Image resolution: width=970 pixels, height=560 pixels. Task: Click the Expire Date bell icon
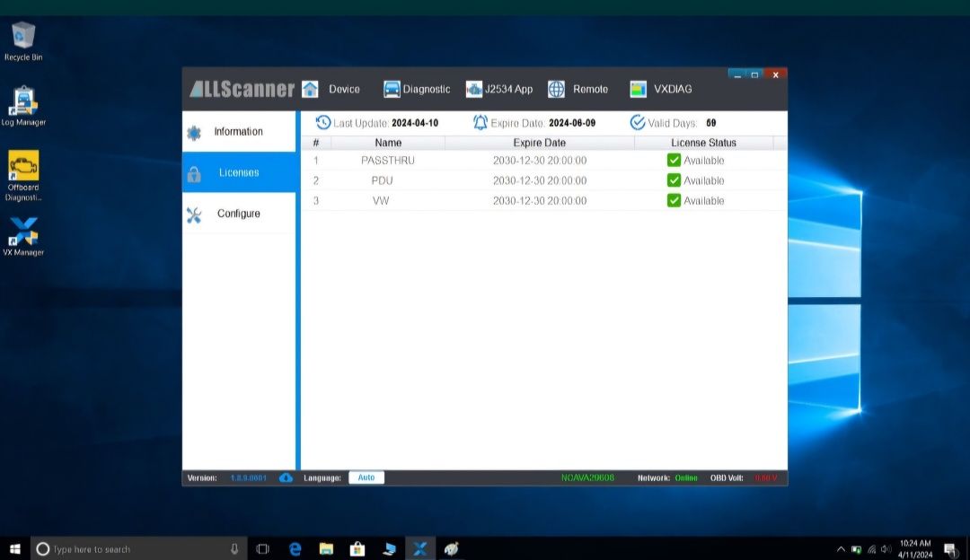click(480, 122)
